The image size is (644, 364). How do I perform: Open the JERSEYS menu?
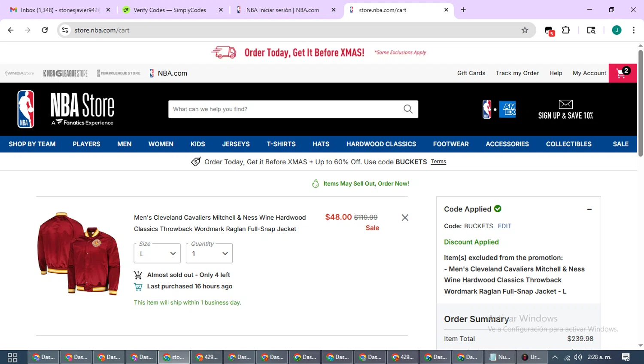[x=236, y=144]
